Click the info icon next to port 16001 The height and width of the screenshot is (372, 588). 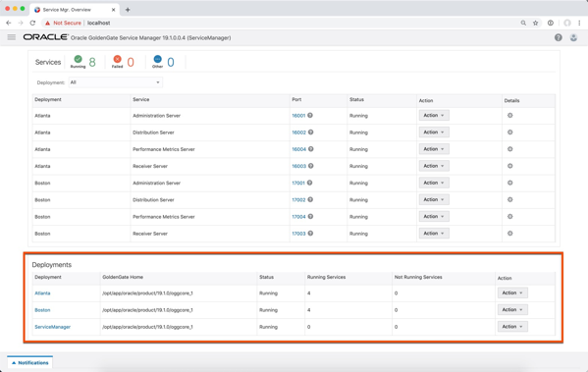(x=310, y=115)
